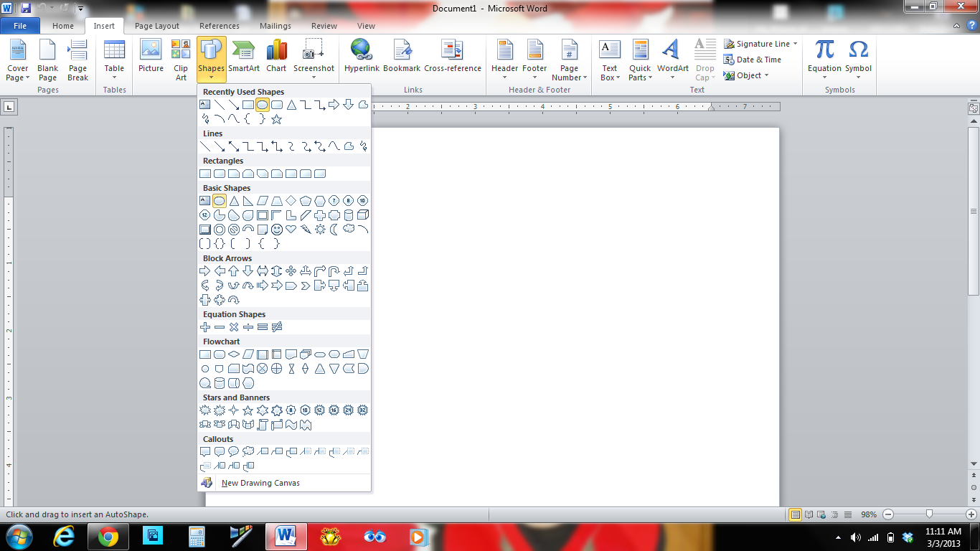Open the Symbol dropdown

click(x=858, y=60)
